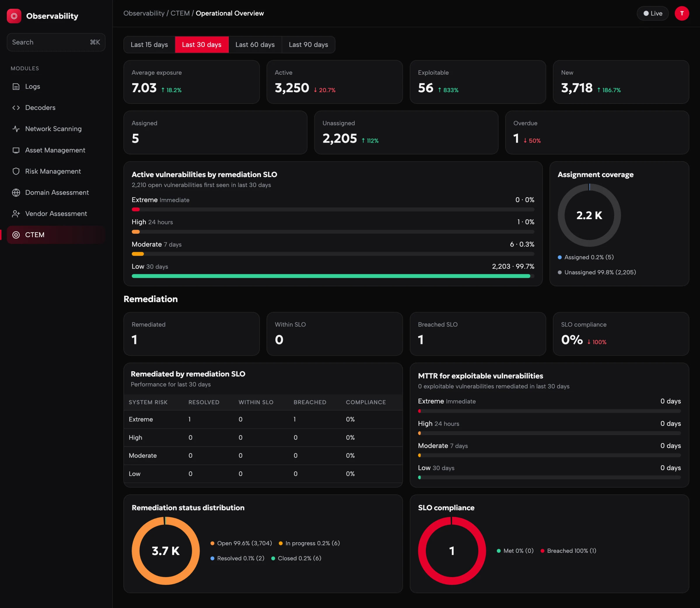Click the Assigned 0.2% (5) legend item

[586, 257]
